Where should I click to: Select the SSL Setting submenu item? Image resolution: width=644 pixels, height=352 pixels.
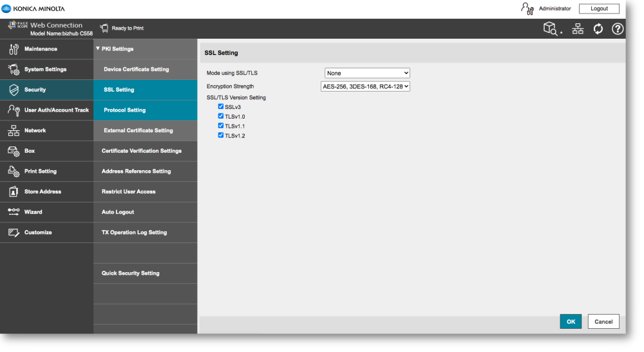(x=146, y=90)
